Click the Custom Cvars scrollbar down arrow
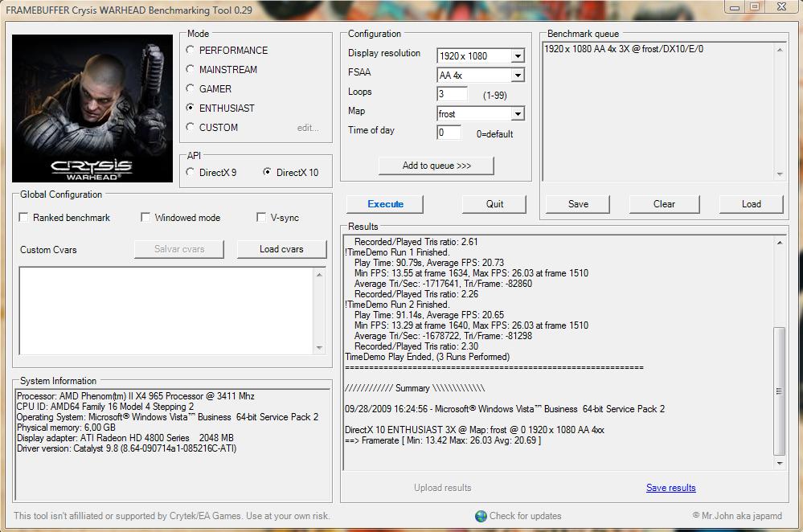This screenshot has width=803, height=532. (319, 348)
